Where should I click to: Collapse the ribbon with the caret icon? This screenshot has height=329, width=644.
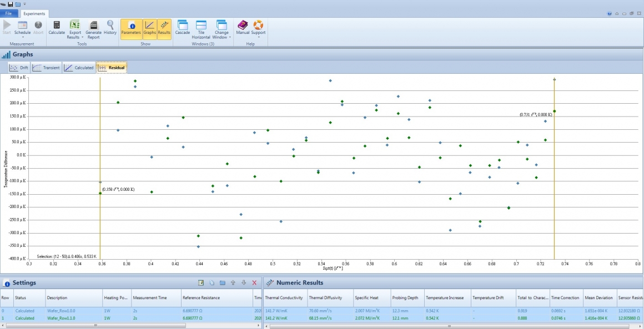click(617, 13)
